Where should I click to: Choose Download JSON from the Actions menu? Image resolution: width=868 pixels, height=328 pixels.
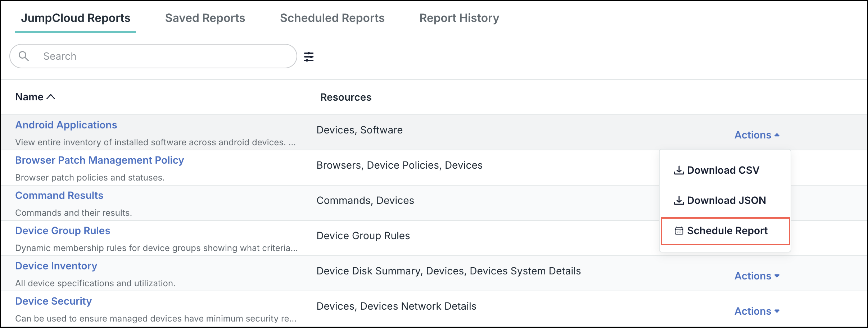point(726,200)
